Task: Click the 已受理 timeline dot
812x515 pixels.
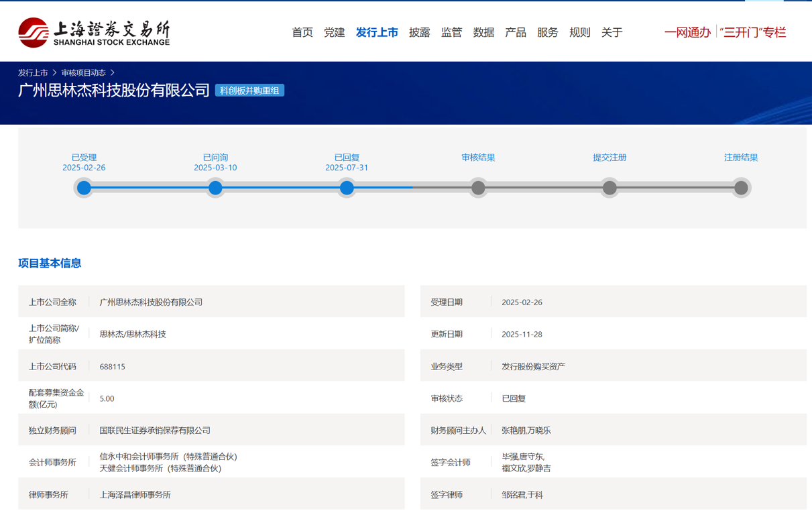Action: point(84,188)
